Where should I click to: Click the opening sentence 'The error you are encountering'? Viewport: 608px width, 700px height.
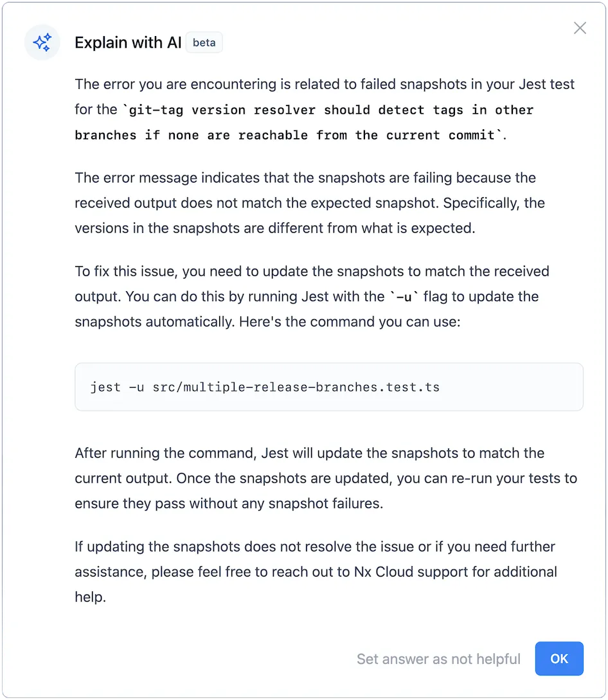[325, 84]
